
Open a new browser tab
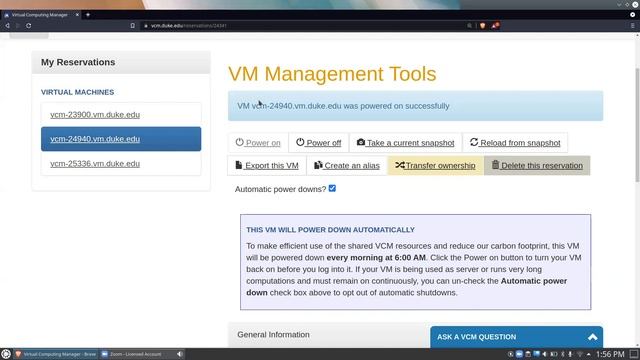pos(88,15)
